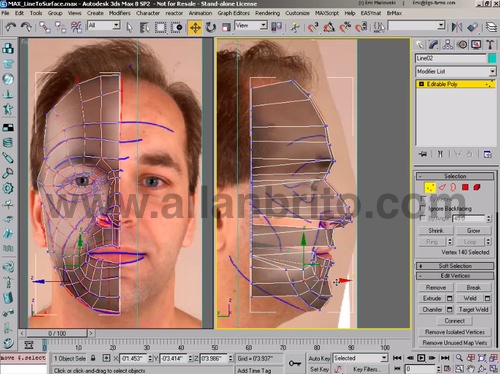Open the MAXScript menu
The width and height of the screenshot is (500, 374).
pyautogui.click(x=327, y=13)
